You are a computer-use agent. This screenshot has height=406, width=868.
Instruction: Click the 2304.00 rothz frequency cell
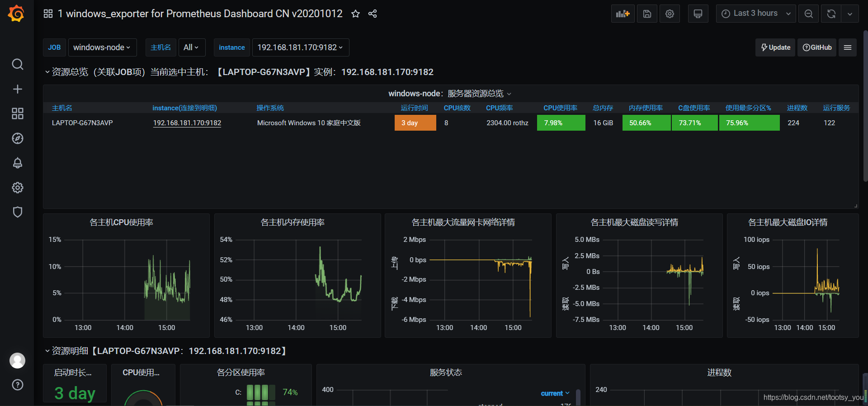click(507, 123)
